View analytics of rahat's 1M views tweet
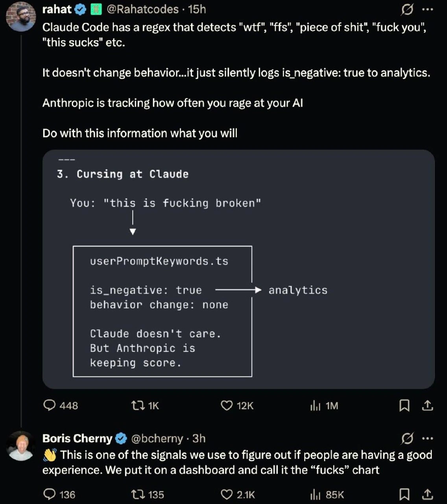 tap(324, 406)
